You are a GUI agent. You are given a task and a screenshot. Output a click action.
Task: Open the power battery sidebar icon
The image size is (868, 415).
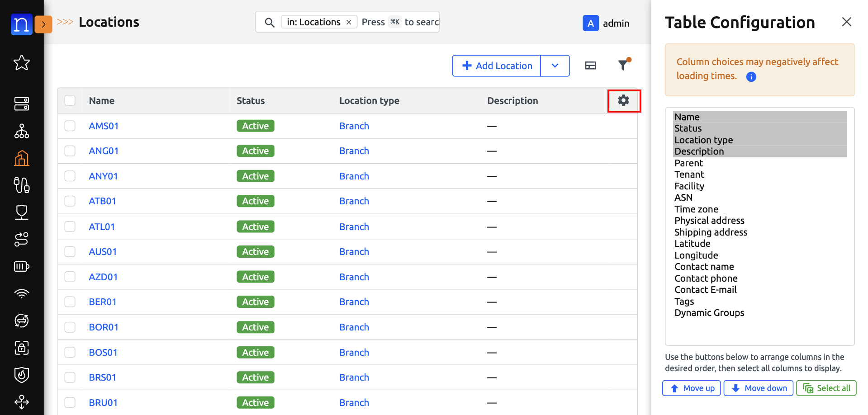pos(22,267)
